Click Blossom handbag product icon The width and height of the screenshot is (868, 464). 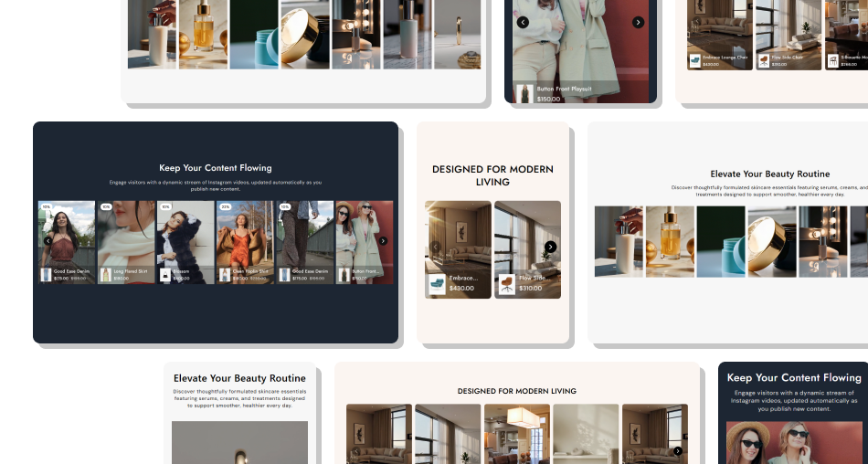click(165, 275)
